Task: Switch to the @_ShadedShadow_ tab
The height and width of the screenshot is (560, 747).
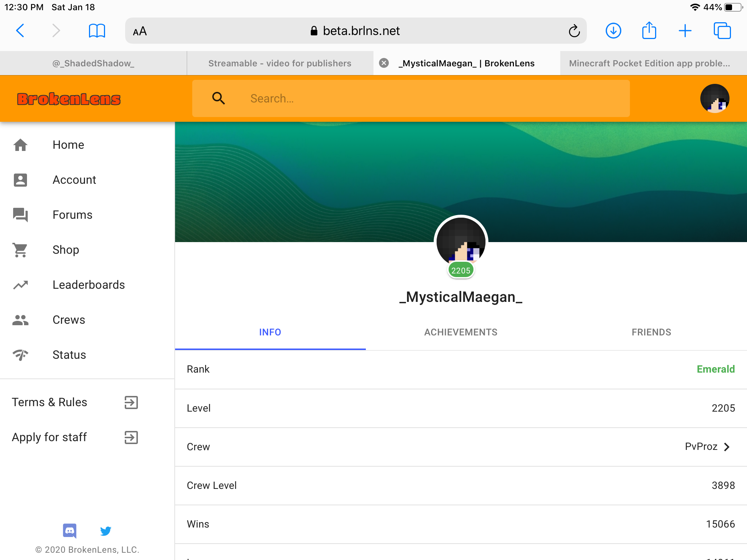Action: click(93, 63)
